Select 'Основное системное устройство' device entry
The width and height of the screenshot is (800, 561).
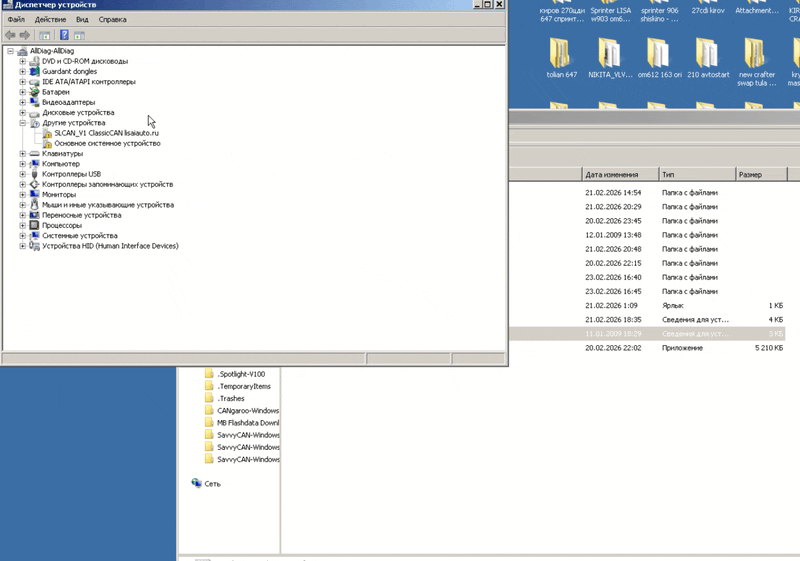(107, 143)
